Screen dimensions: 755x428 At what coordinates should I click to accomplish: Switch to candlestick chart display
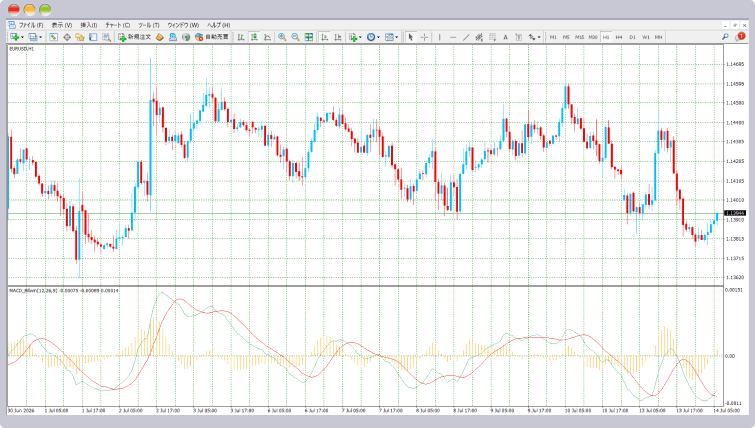tap(254, 37)
